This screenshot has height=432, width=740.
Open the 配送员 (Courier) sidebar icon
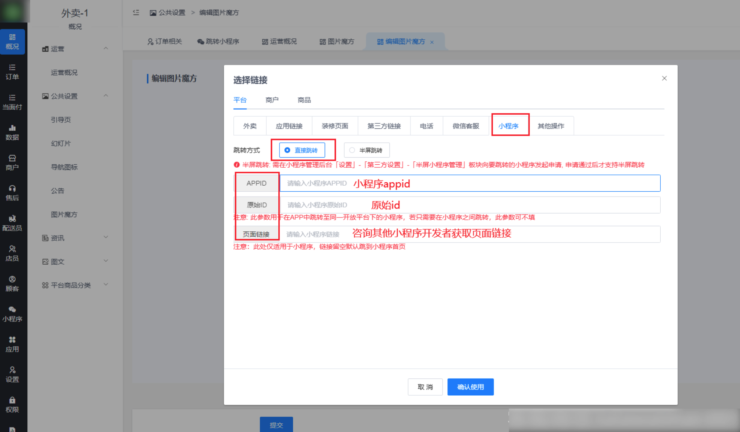click(x=12, y=223)
